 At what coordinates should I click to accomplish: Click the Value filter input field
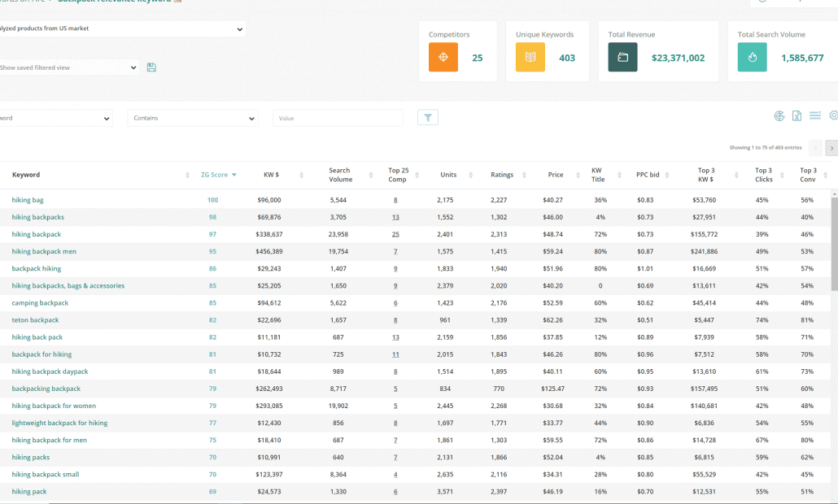pyautogui.click(x=338, y=118)
